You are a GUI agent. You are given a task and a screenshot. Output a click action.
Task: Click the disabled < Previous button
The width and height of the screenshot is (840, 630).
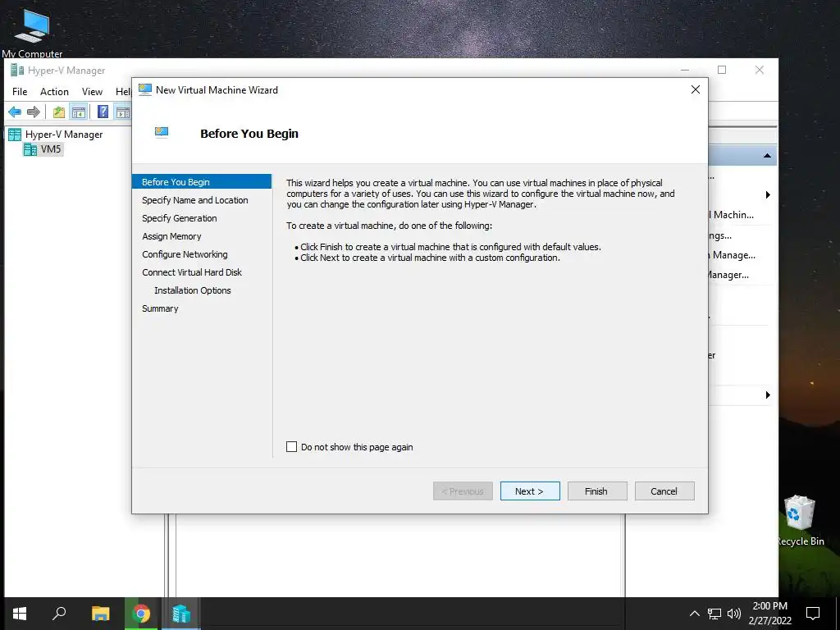463,491
